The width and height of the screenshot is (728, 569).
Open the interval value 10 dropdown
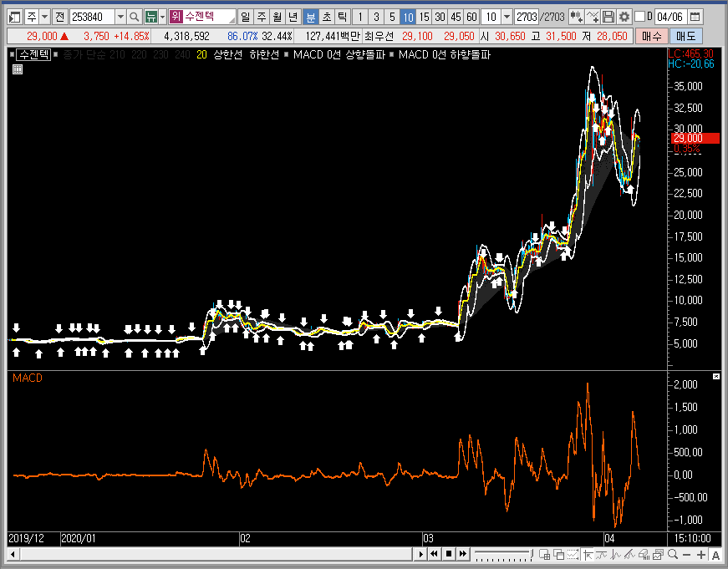coord(507,18)
